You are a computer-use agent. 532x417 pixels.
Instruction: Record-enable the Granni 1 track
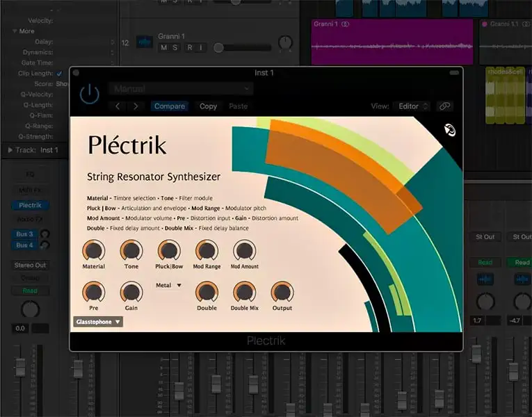point(190,48)
